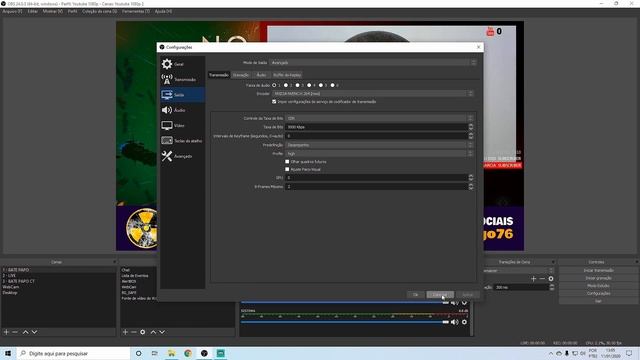Select audio track 4 radio button
The image size is (640, 360).
[309, 85]
